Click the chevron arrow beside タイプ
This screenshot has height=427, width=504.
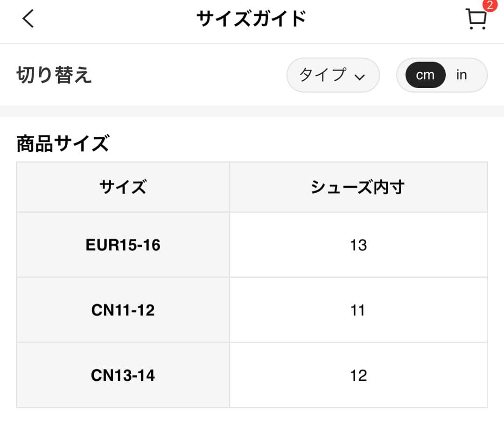click(x=359, y=77)
